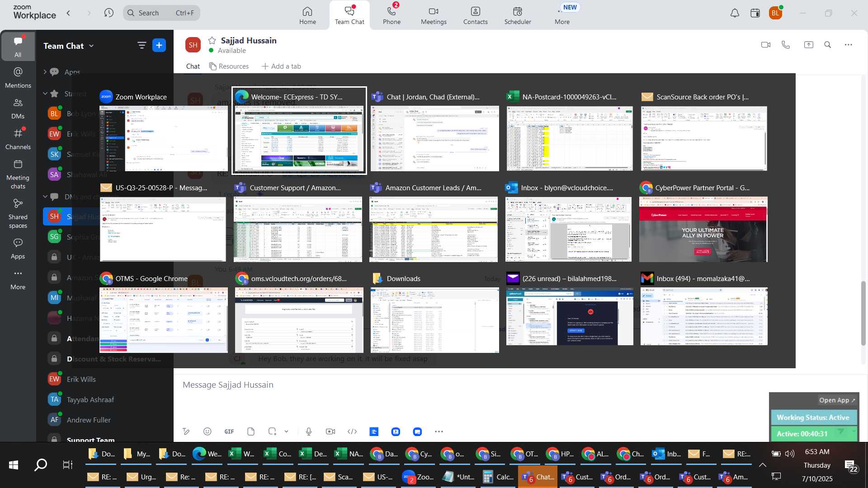868x488 pixels.
Task: Select All in the chat sidebar
Action: click(x=18, y=46)
